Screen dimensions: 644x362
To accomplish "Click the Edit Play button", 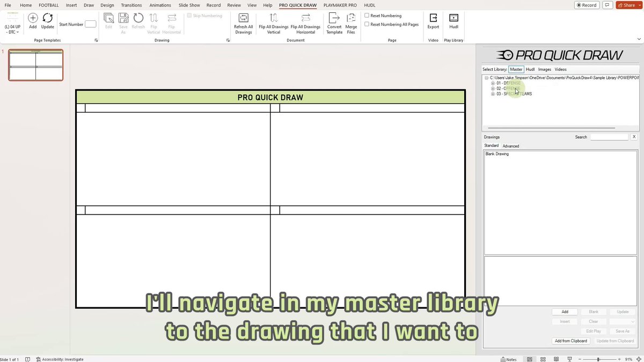I will 594,331.
